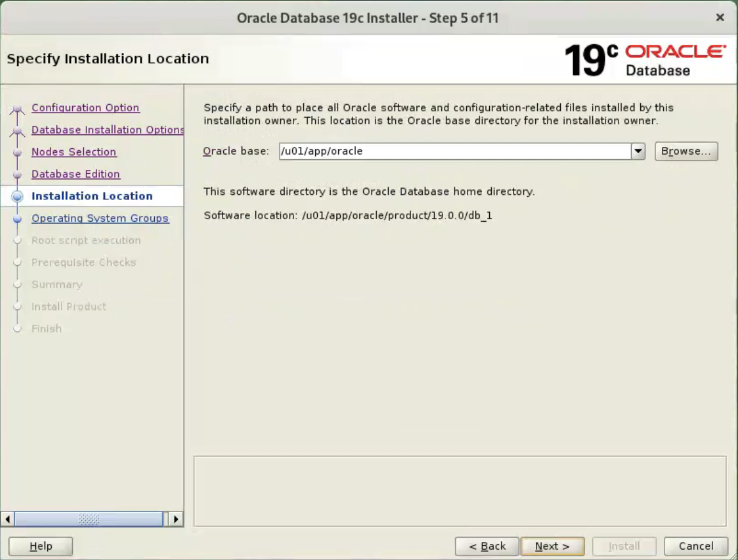Click the Installation Location step bullet icon
The width and height of the screenshot is (738, 560).
(x=17, y=197)
